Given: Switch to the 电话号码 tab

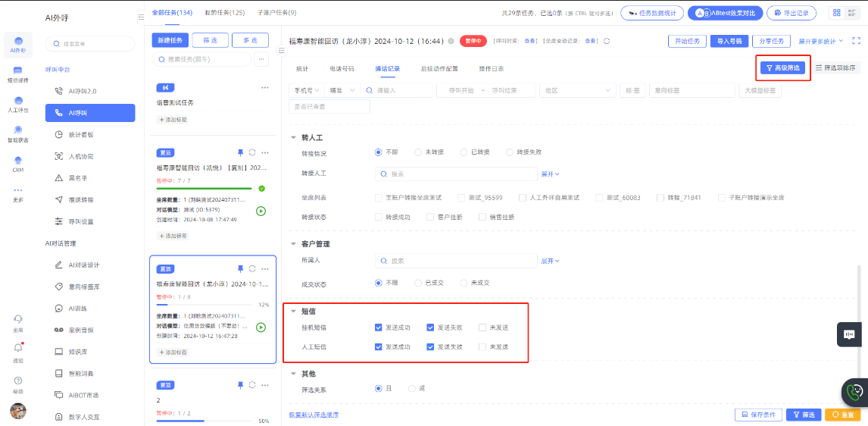Looking at the screenshot, I should tap(341, 68).
